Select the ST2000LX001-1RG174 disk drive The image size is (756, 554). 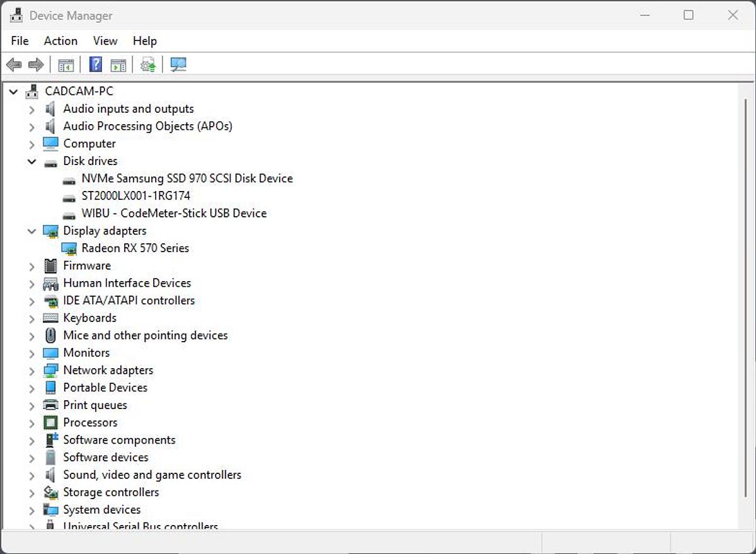[135, 196]
